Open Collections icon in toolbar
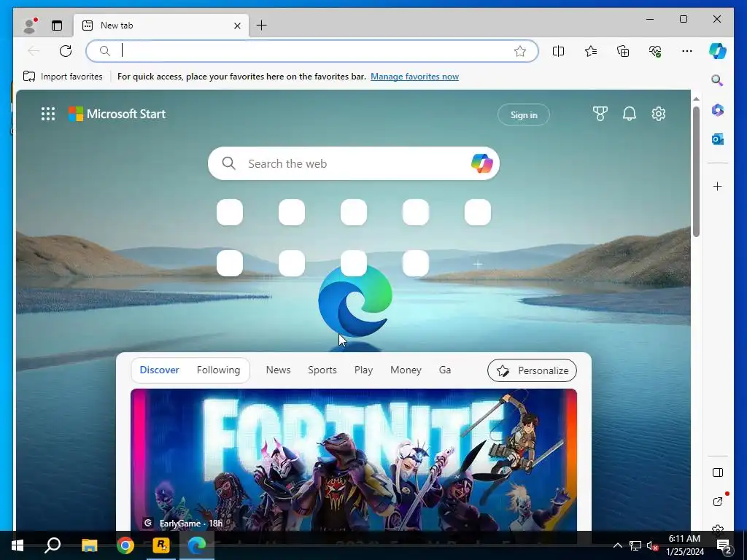747x560 pixels. (x=623, y=51)
